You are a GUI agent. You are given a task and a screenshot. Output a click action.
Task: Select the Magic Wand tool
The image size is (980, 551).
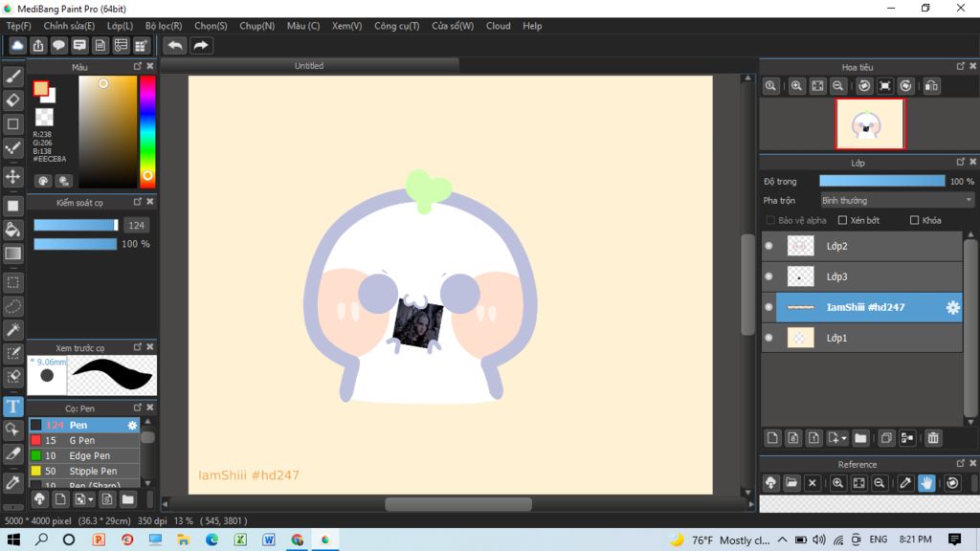pos(13,330)
